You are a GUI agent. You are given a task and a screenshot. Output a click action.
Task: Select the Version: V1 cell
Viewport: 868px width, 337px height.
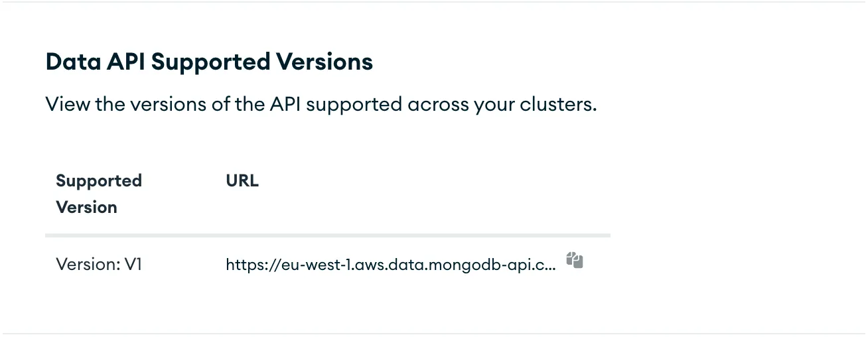click(x=99, y=265)
